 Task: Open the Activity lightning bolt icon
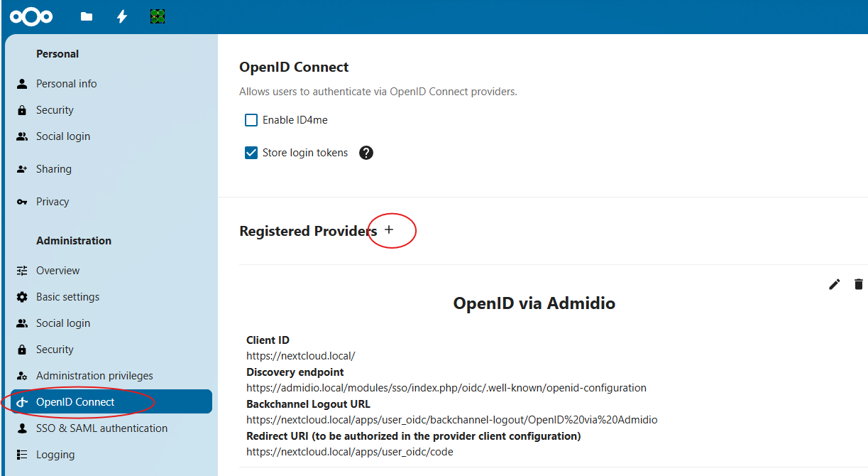[x=122, y=16]
